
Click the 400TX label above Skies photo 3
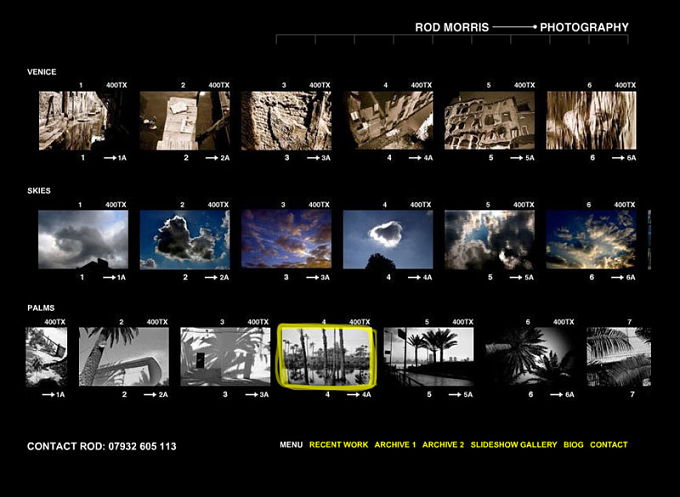click(x=319, y=205)
